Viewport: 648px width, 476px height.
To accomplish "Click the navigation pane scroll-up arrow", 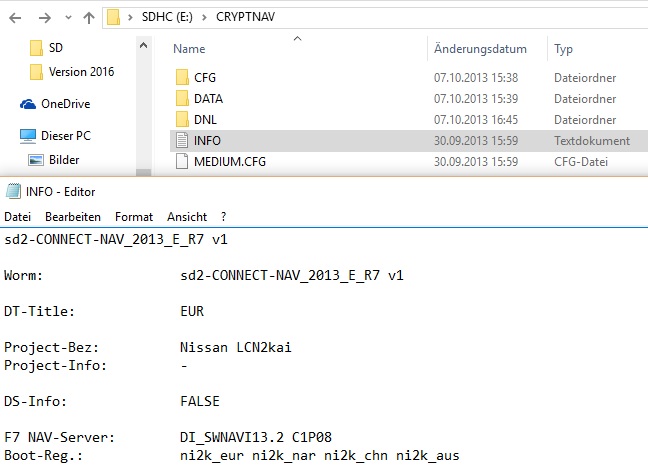I will pos(143,45).
